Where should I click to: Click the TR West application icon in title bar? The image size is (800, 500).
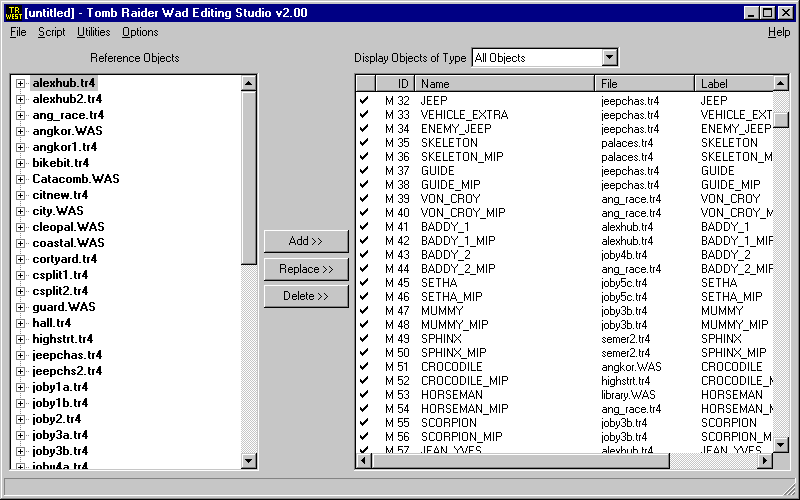pos(13,13)
